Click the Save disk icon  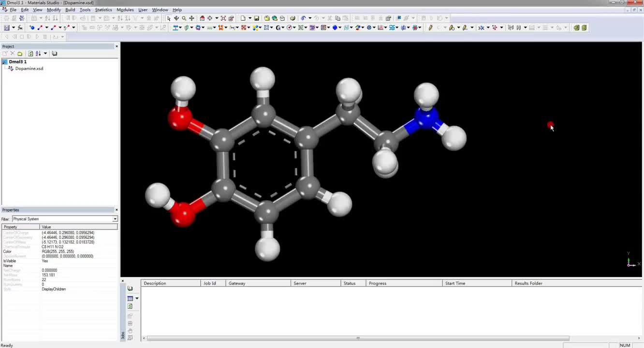point(257,18)
